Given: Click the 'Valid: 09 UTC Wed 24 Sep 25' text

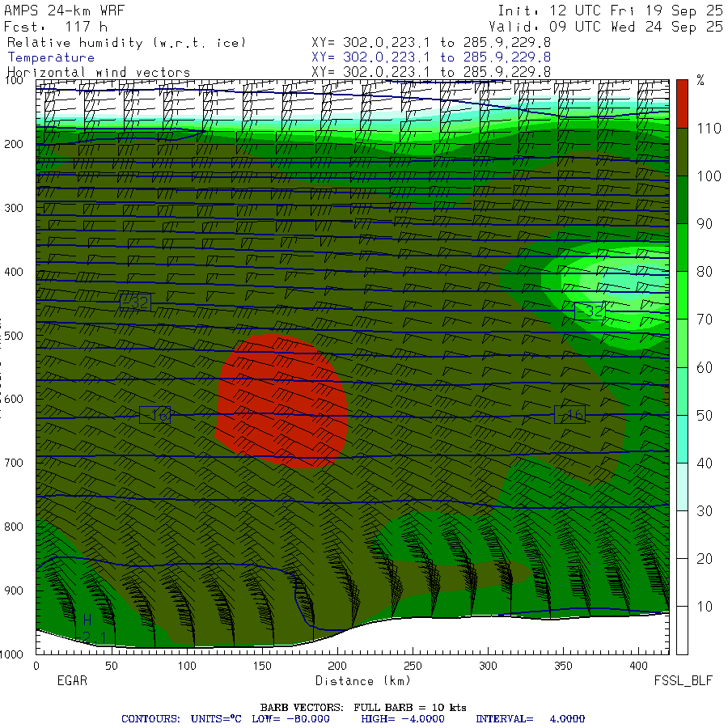Looking at the screenshot, I should pos(605,27).
